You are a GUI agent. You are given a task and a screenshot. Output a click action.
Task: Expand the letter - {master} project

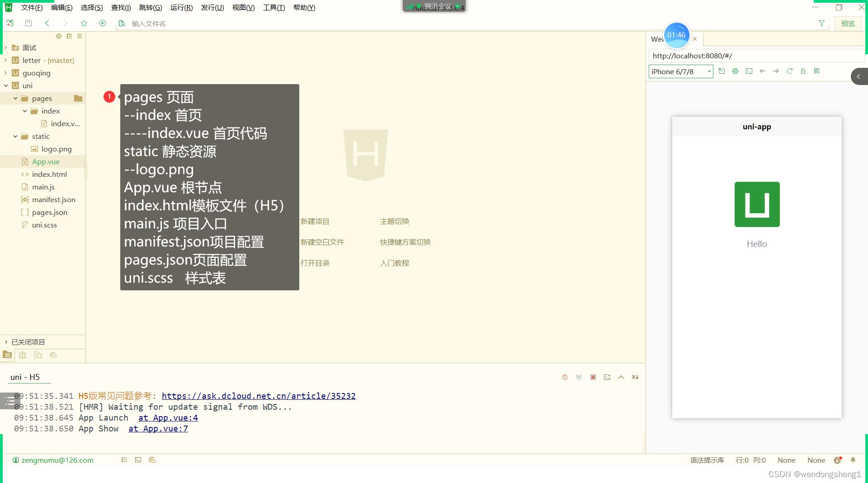pos(5,60)
